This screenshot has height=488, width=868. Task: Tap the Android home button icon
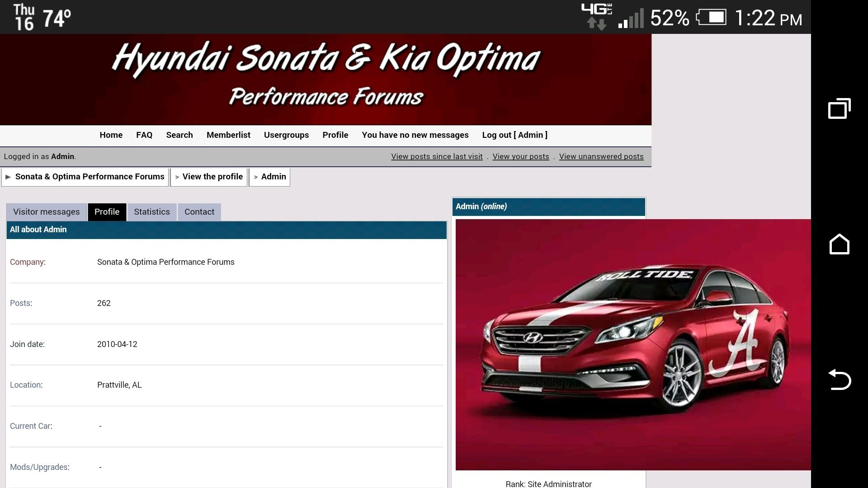point(840,244)
